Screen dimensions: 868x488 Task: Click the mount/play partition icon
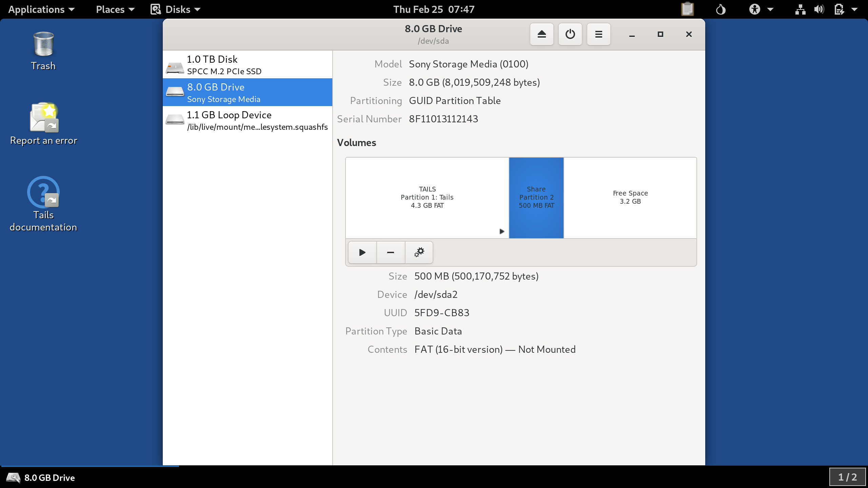click(x=362, y=252)
